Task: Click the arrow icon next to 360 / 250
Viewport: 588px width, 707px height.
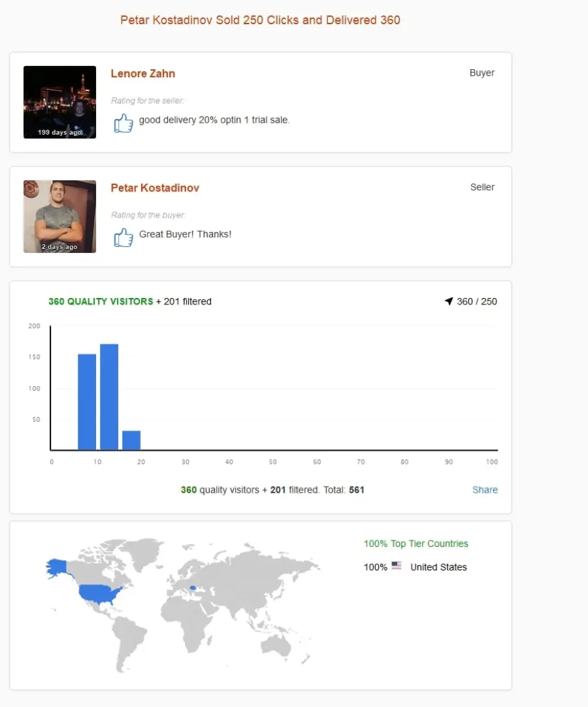Action: coord(449,301)
